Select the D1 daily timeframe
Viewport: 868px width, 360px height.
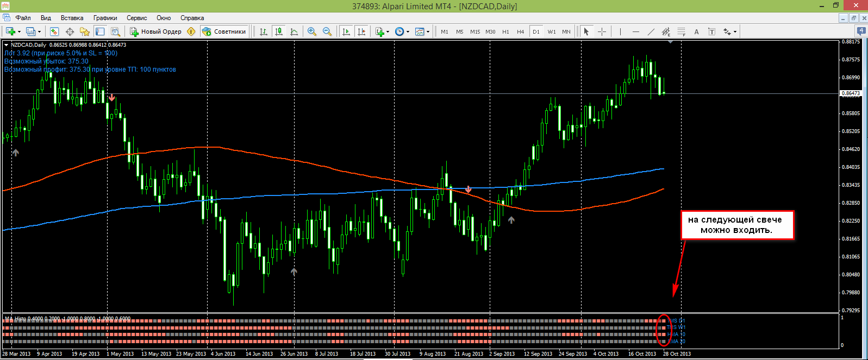(x=536, y=31)
